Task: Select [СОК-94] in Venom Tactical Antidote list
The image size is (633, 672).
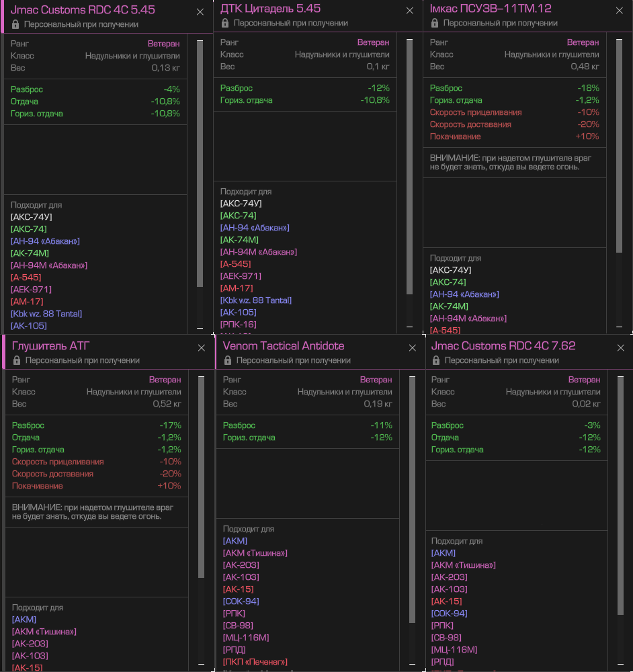Action: click(241, 601)
